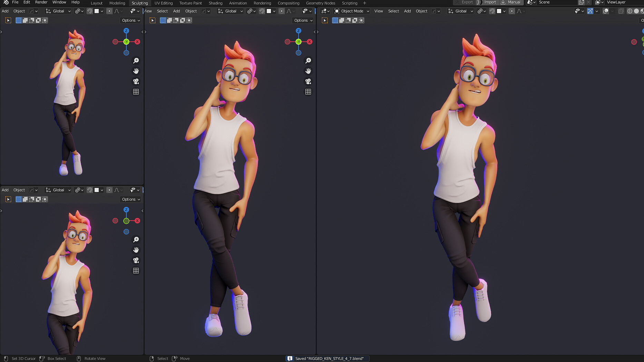This screenshot has width=644, height=362.
Task: Enable proportional editing in the header
Action: click(512, 11)
